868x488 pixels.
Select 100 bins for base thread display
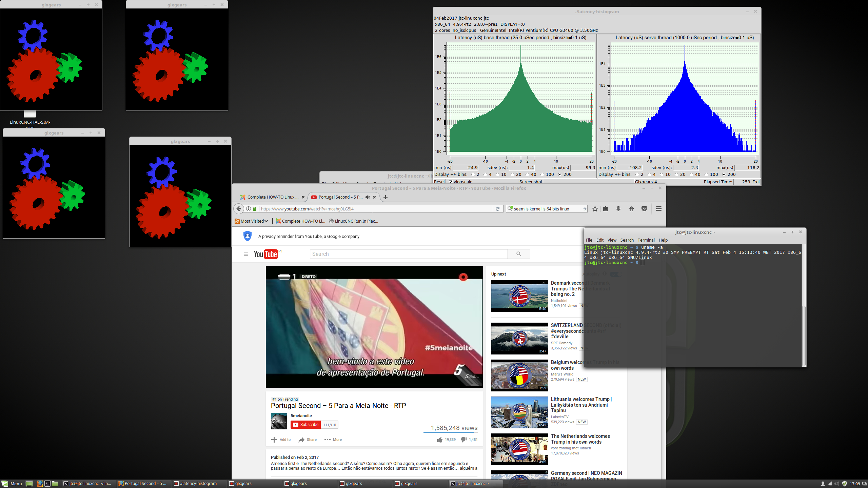coord(542,175)
